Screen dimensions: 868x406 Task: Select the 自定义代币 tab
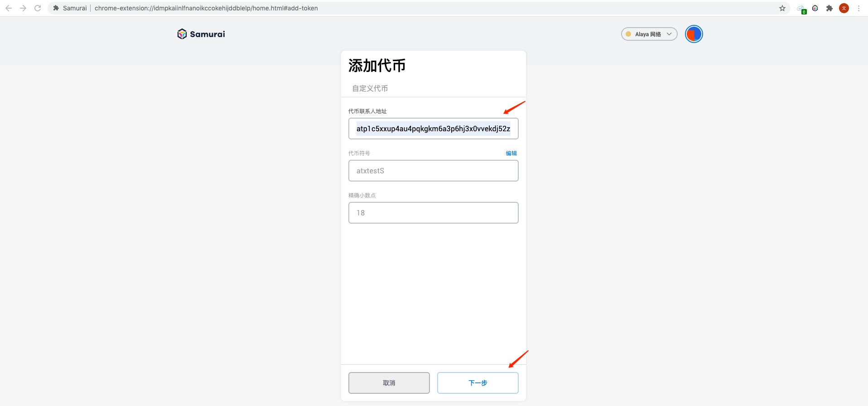coord(370,88)
